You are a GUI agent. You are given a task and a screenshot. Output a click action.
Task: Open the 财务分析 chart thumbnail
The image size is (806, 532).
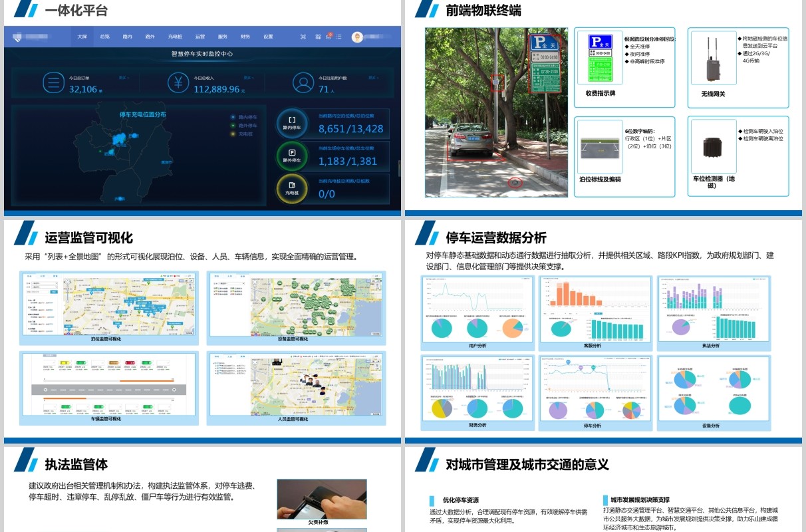click(x=477, y=389)
